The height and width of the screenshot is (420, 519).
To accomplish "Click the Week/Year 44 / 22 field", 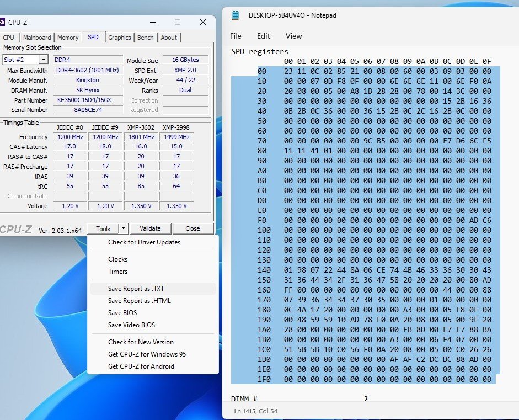I will tap(186, 80).
